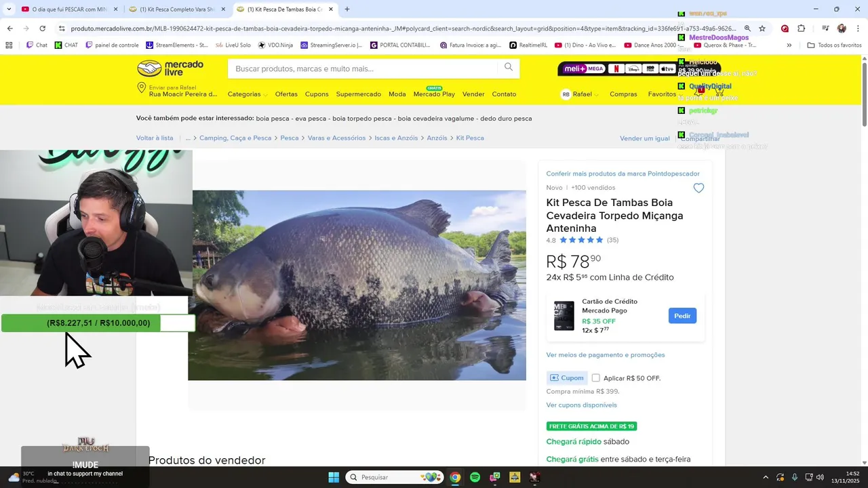Bookmark this page with the star icon
Screen dimensions: 868x488
pyautogui.click(x=762, y=28)
